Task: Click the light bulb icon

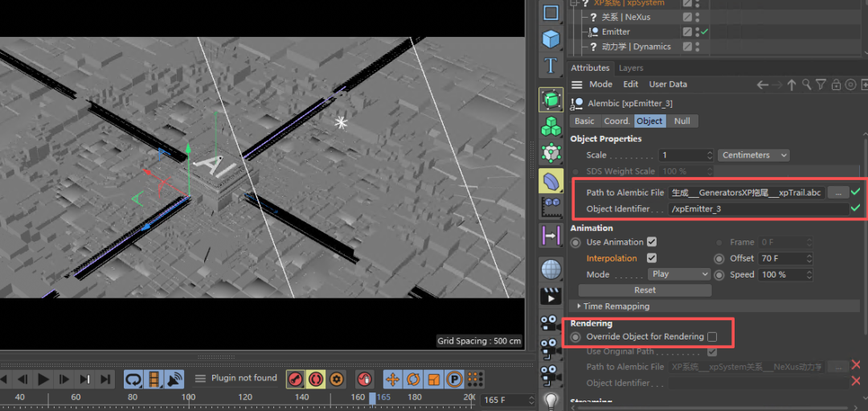Action: click(x=551, y=400)
